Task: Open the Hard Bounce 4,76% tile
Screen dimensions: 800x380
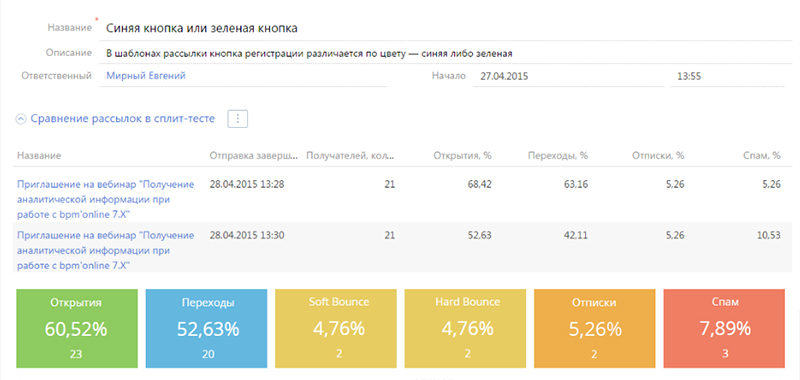Action: [465, 328]
